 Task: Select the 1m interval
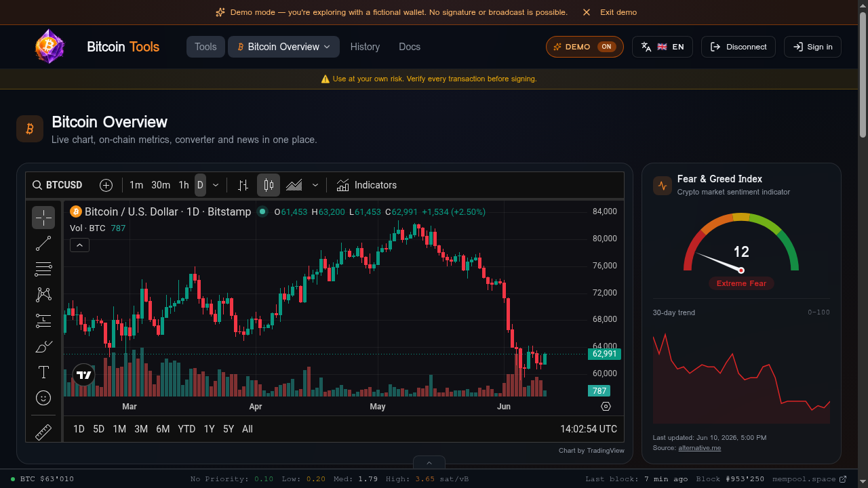coord(136,185)
